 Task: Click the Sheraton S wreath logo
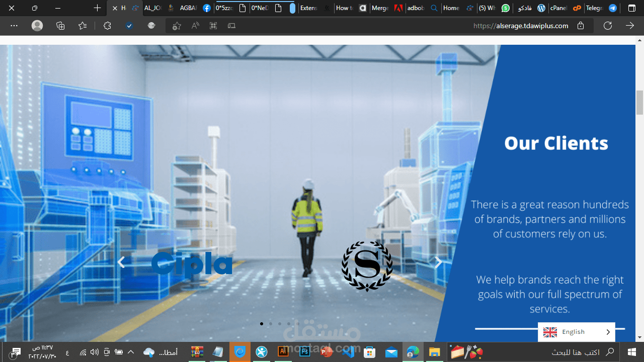[367, 266]
